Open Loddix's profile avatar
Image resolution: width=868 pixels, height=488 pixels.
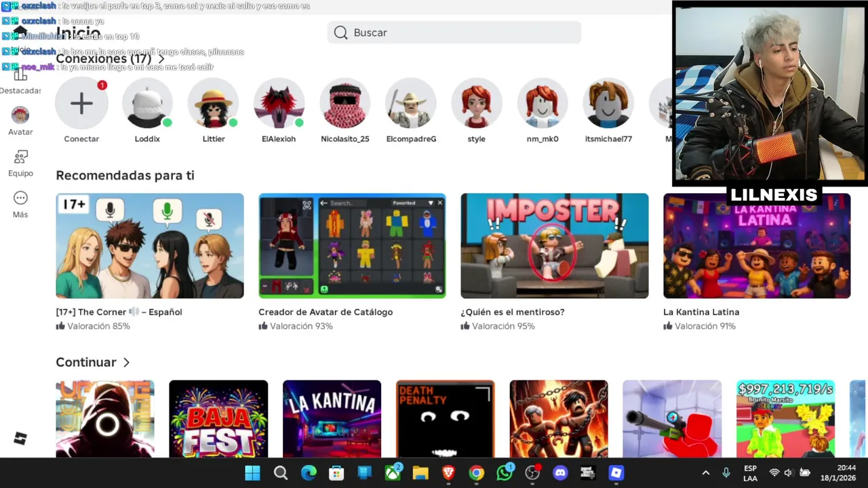click(147, 104)
